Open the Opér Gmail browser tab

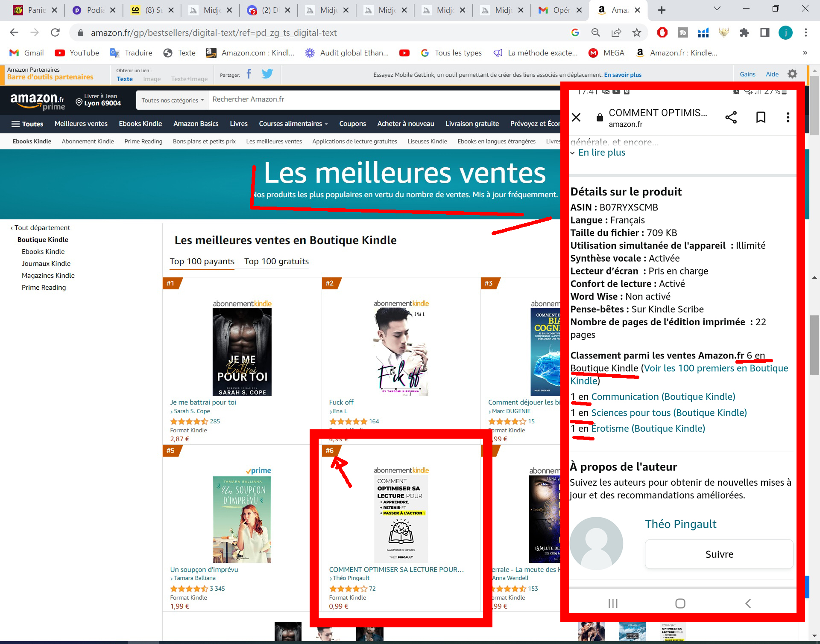[555, 10]
